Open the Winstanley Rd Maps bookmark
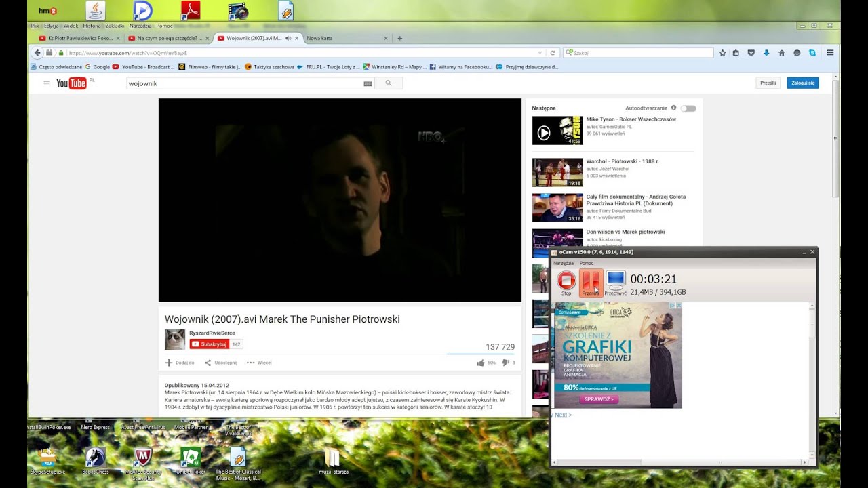Screen dimensions: 868x488 [x=395, y=67]
